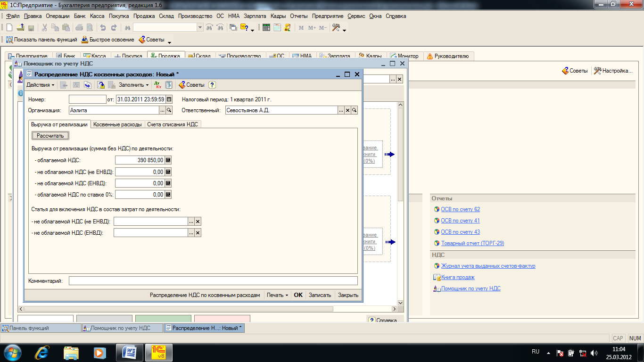Open calculator for облагаемой НДС amount
This screenshot has width=644, height=362.
(168, 160)
